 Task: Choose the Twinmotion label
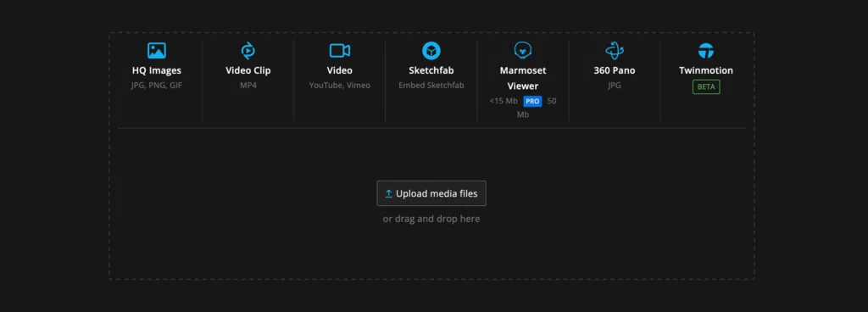pos(706,70)
